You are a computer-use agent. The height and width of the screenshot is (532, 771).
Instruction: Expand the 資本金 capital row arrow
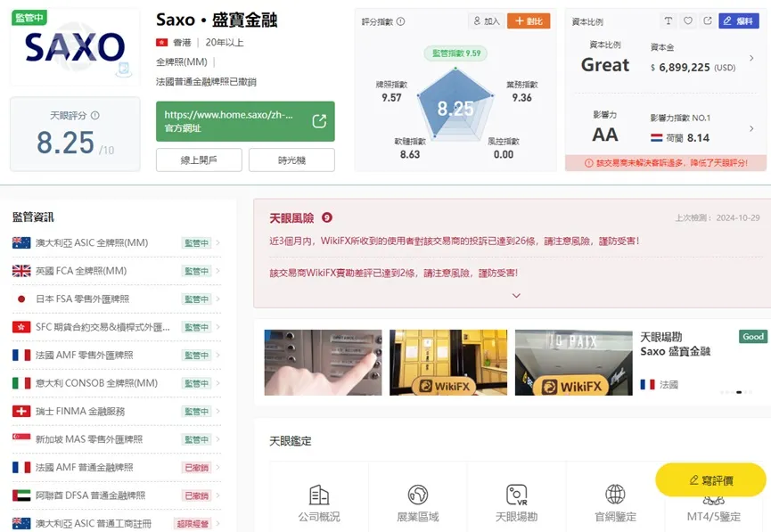(751, 58)
